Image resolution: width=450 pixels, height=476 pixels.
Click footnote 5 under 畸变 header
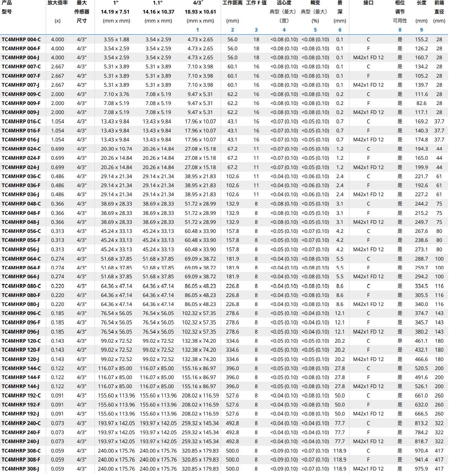(x=315, y=30)
